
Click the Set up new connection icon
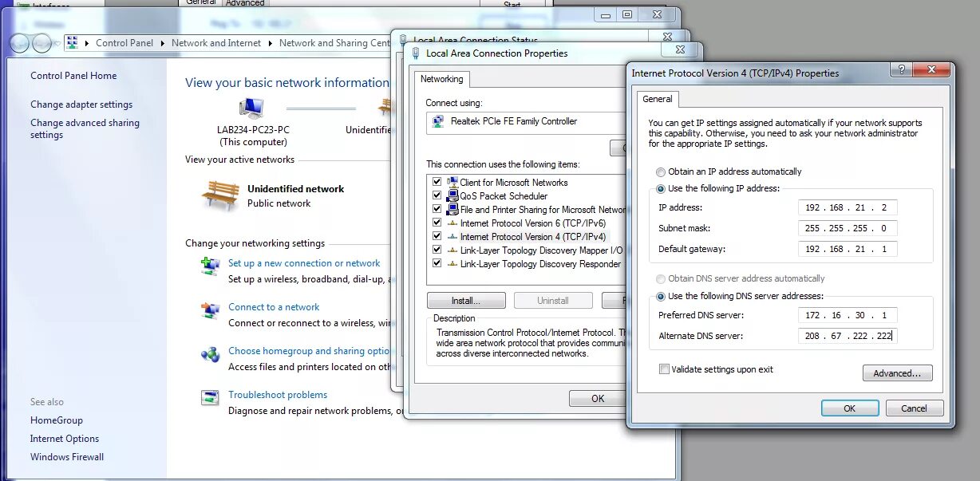pos(211,266)
